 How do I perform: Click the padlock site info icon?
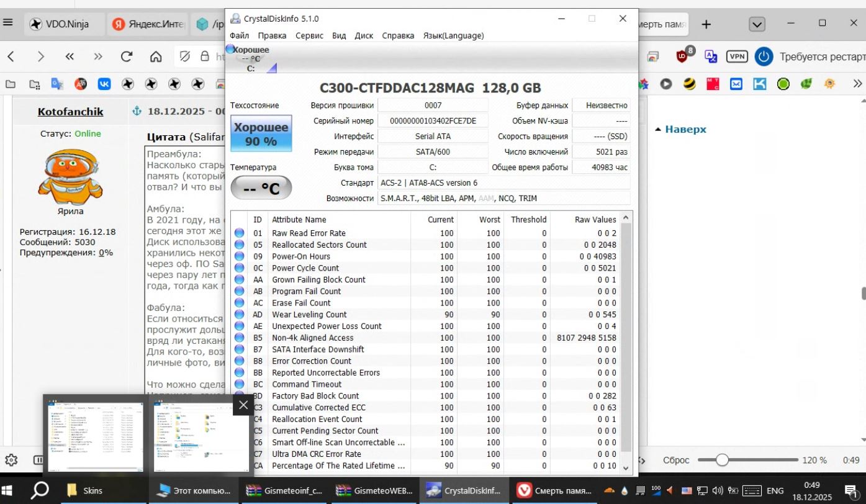[204, 56]
